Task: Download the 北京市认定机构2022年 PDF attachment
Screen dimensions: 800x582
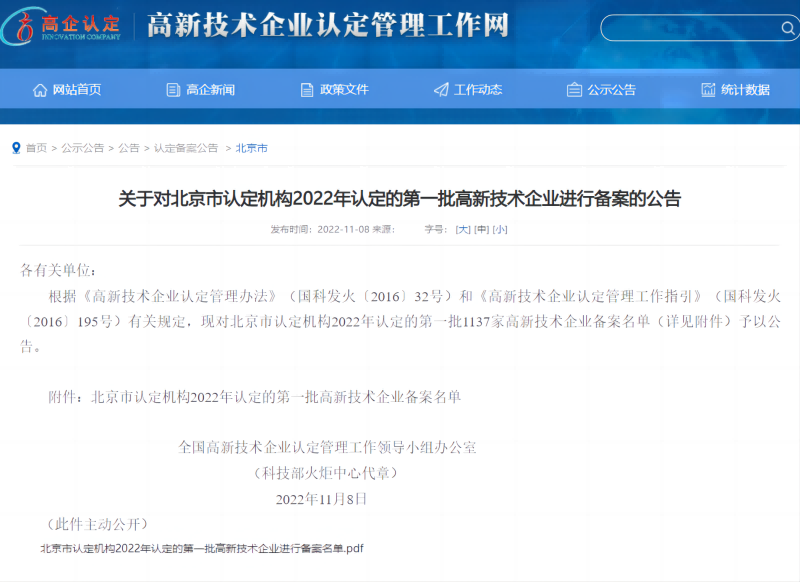Action: [201, 548]
